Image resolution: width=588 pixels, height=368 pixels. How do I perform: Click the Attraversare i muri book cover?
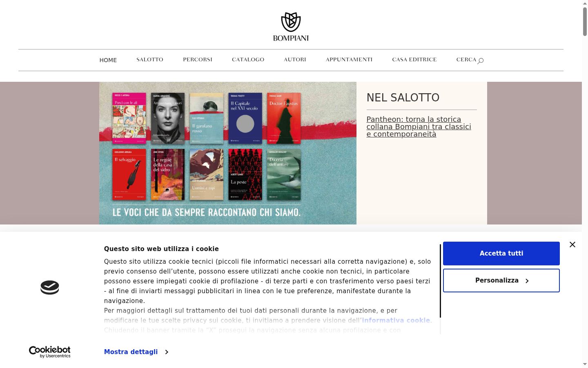[168, 118]
